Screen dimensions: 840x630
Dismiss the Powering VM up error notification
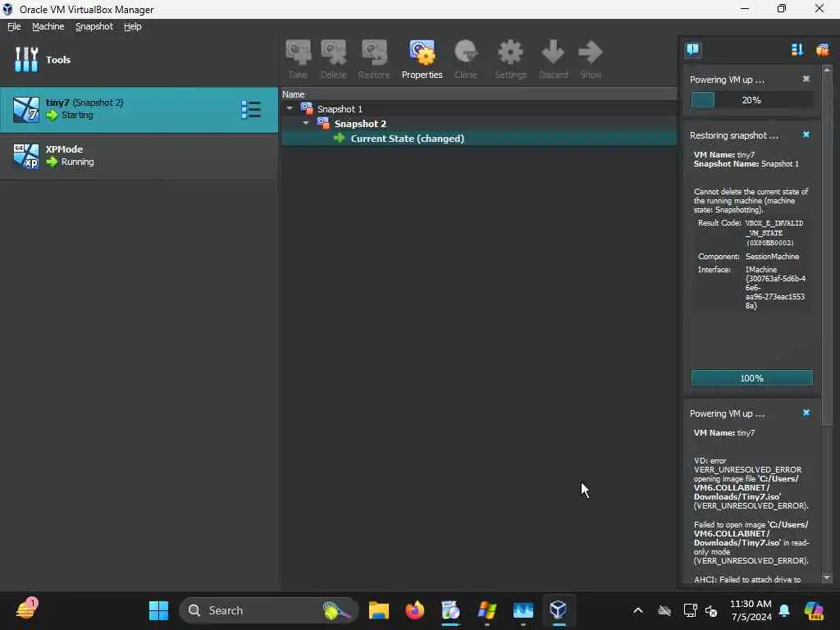806,413
